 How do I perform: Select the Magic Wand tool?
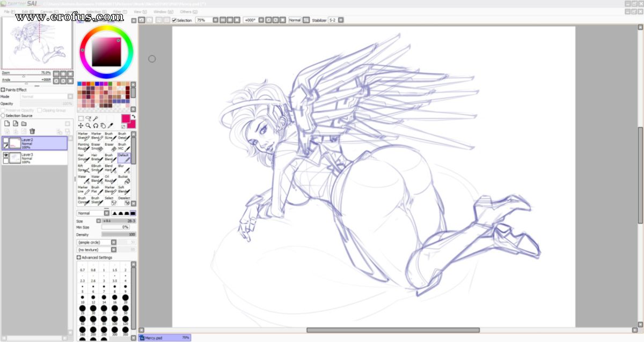[x=96, y=118]
